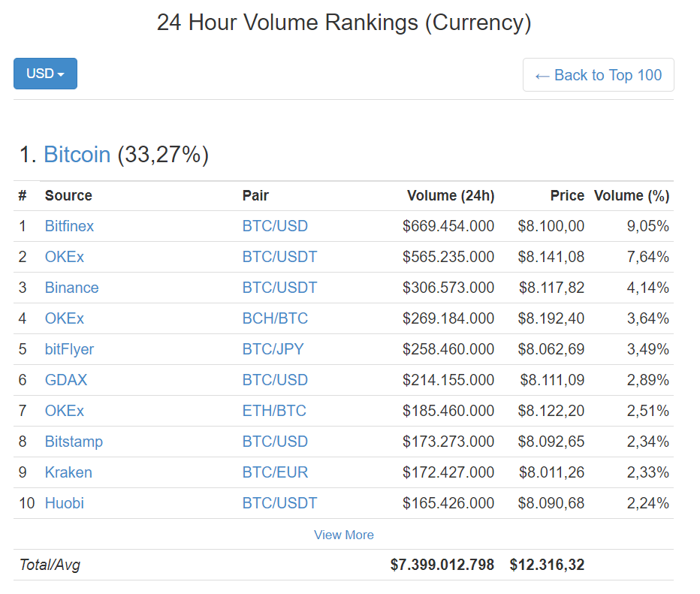This screenshot has height=594, width=700.
Task: Open the Bitcoin heading link
Action: pyautogui.click(x=77, y=155)
